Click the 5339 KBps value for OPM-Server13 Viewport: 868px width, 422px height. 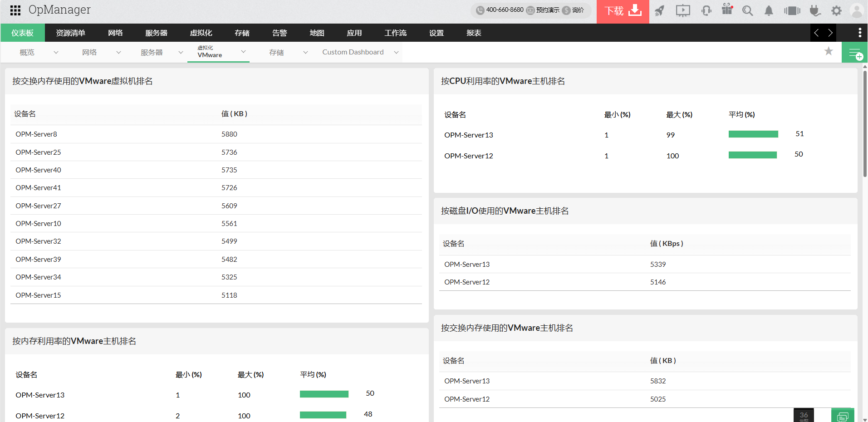(658, 265)
